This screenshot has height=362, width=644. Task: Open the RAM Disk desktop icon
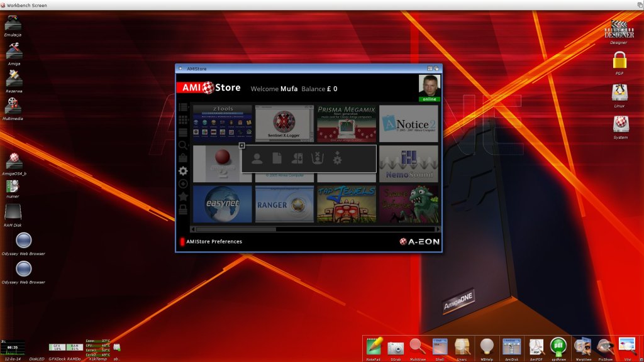(x=13, y=216)
